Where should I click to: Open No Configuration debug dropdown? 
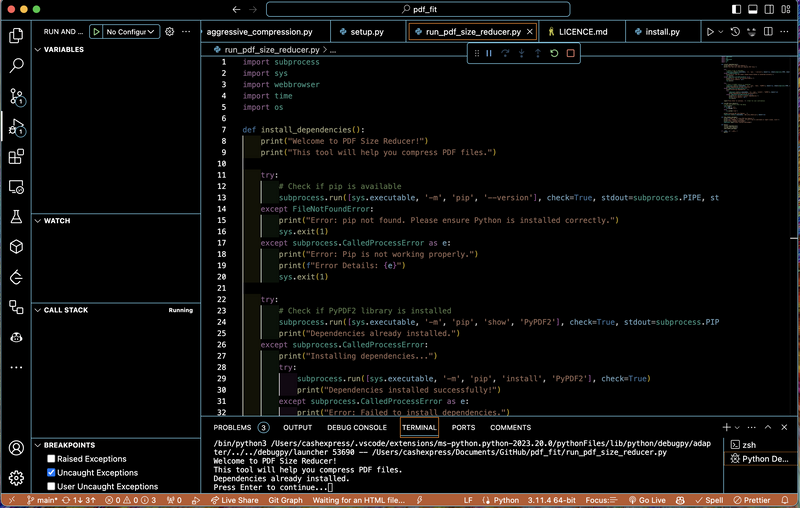(131, 32)
